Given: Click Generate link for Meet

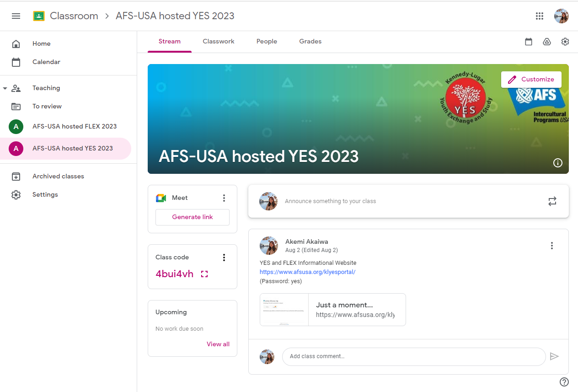Looking at the screenshot, I should point(193,217).
